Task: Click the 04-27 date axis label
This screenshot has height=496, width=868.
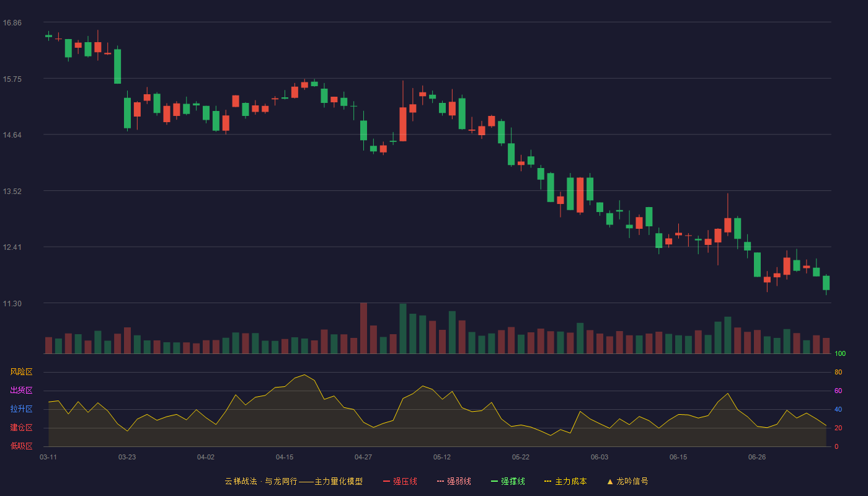Action: point(363,457)
